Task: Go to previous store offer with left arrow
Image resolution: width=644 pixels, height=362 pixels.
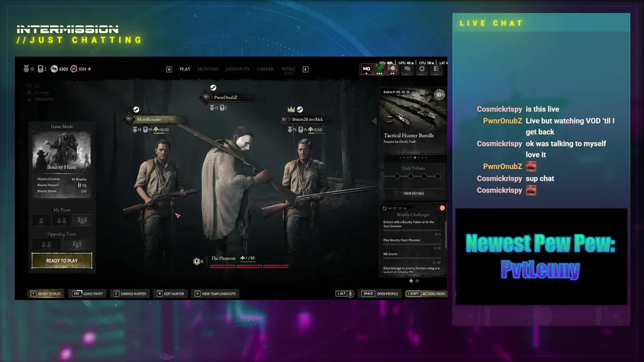Action: 374,121
